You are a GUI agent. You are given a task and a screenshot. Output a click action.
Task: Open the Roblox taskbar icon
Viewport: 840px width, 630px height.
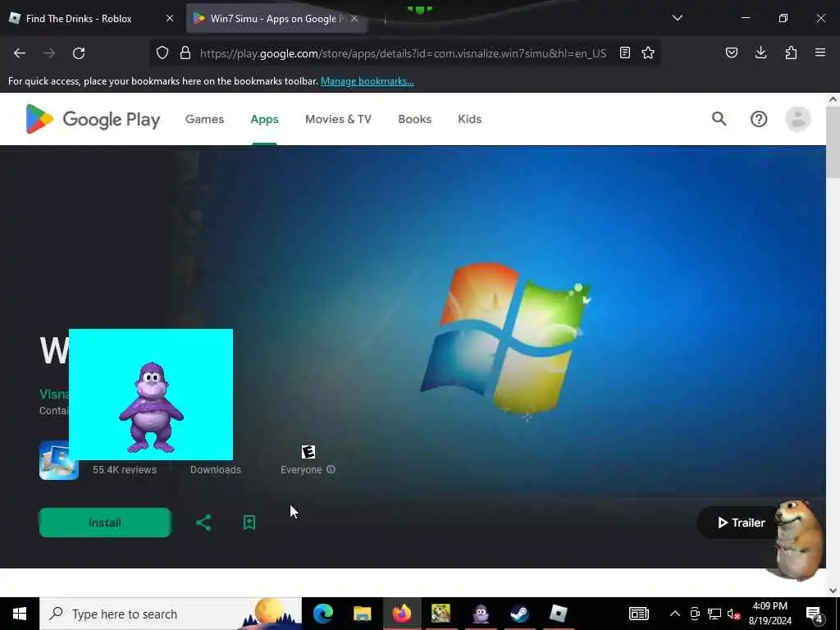point(558,614)
